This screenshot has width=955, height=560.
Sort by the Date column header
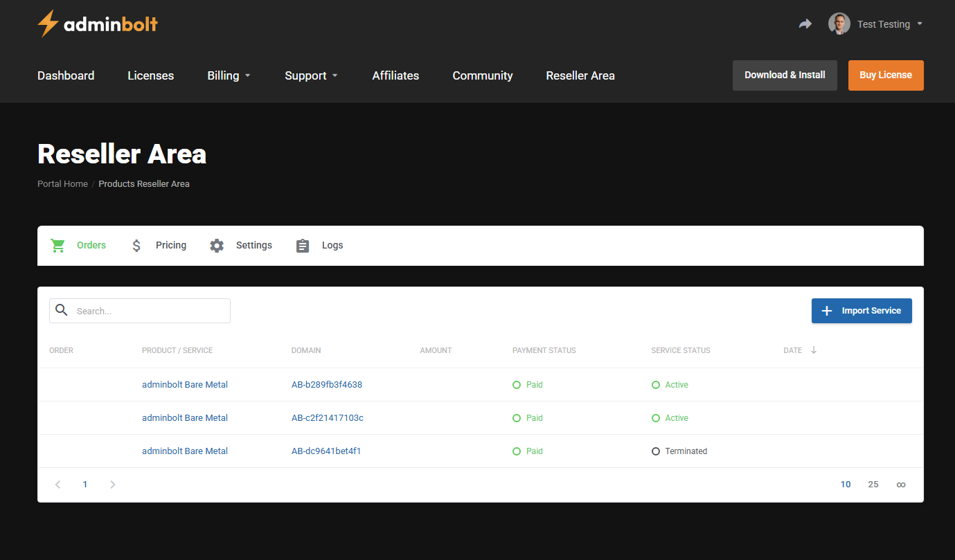click(793, 350)
